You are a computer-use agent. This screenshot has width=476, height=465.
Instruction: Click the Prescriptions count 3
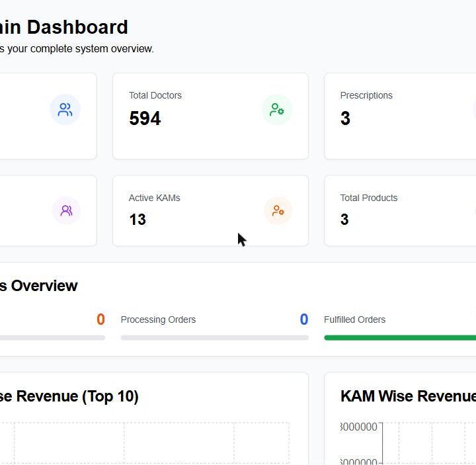tap(345, 118)
